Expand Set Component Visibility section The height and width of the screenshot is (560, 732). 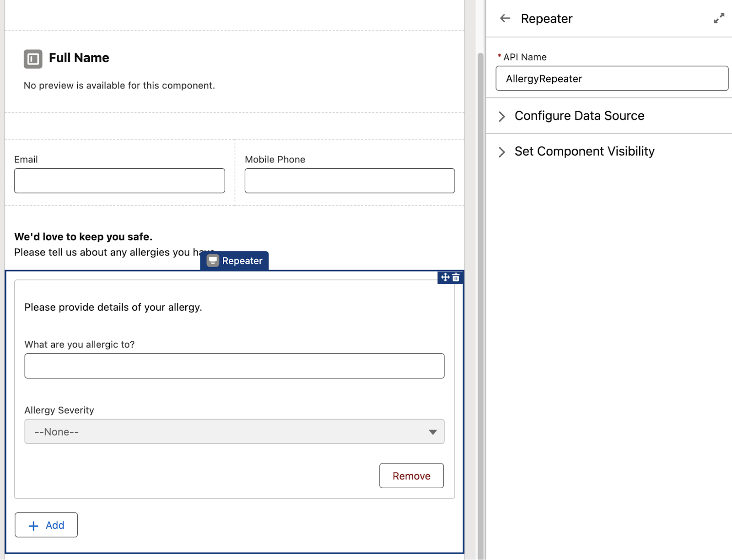502,152
